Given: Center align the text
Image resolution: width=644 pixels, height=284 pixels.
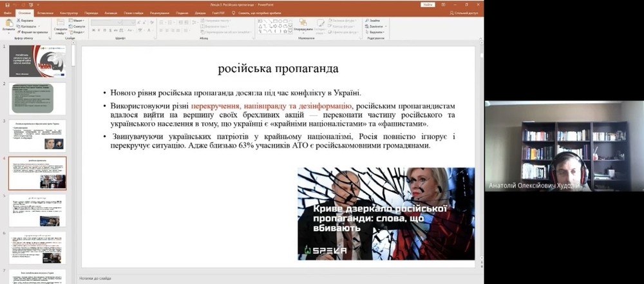Looking at the screenshot, I should click(167, 30).
